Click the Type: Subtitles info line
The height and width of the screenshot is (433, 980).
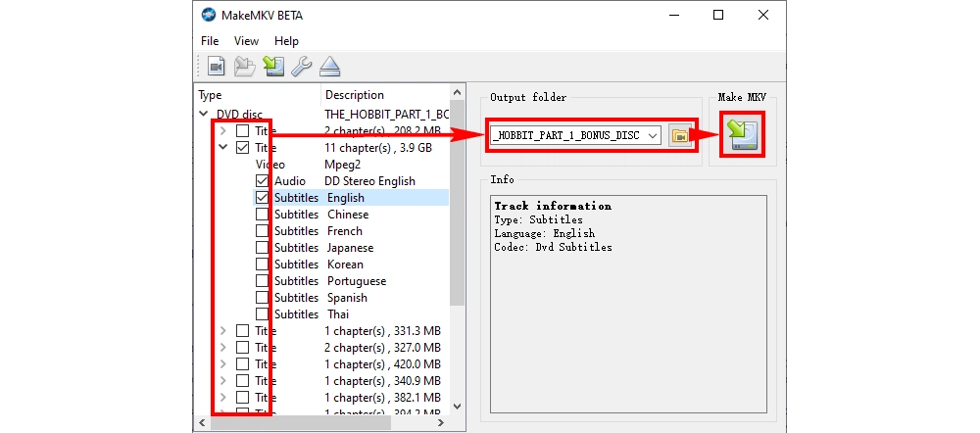point(538,220)
